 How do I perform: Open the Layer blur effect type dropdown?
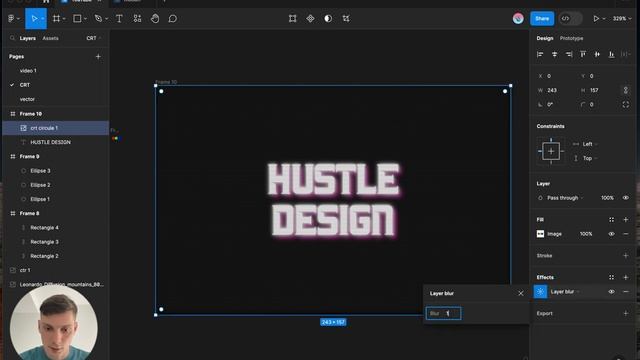(x=565, y=291)
